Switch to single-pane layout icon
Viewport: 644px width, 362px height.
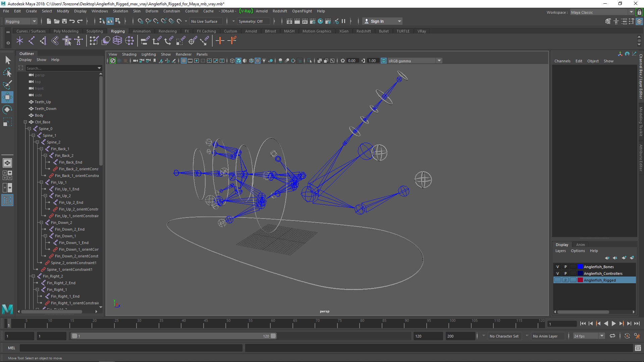[x=7, y=163]
